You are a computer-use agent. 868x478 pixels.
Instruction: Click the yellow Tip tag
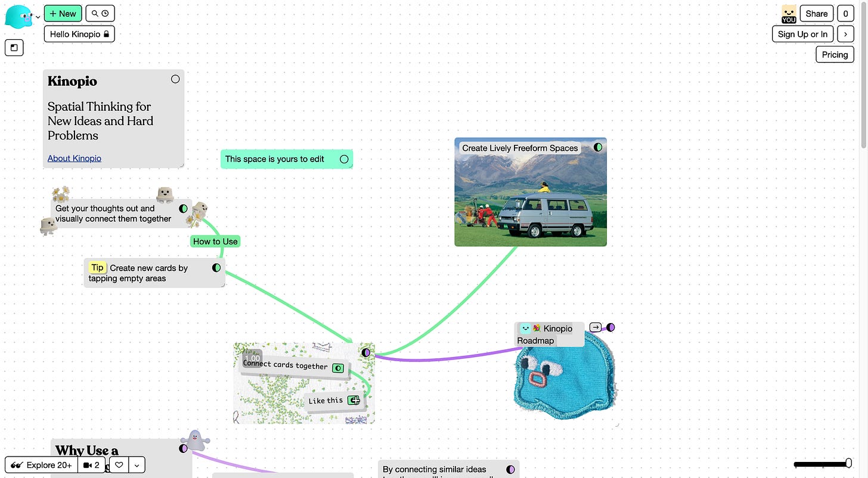[97, 268]
